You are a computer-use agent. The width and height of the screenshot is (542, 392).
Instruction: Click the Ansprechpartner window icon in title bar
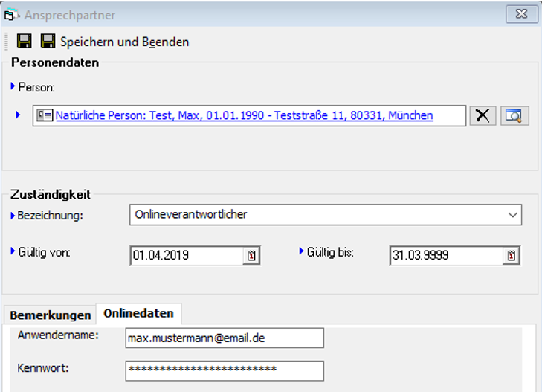11,15
